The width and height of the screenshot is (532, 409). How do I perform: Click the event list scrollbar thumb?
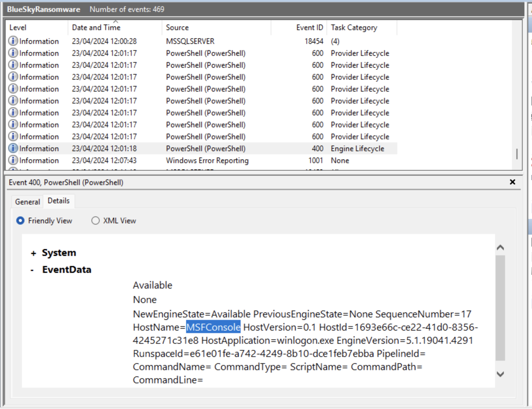pos(517,154)
